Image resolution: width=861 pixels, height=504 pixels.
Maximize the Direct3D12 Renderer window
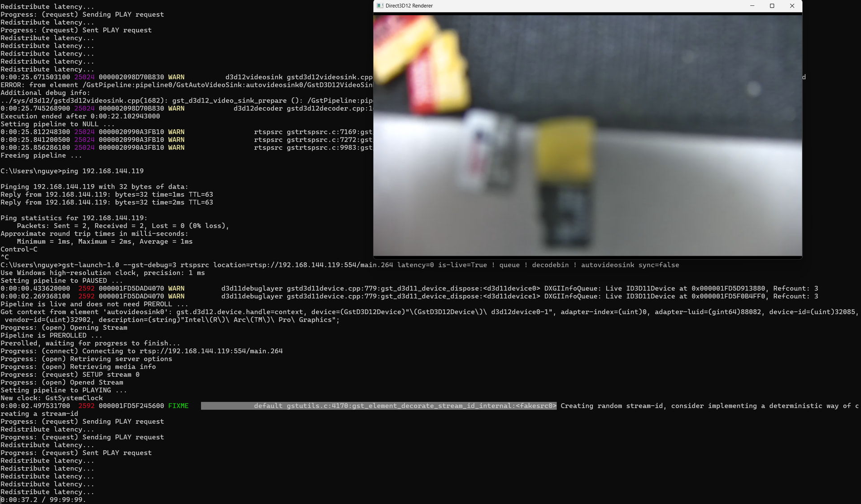coord(772,6)
